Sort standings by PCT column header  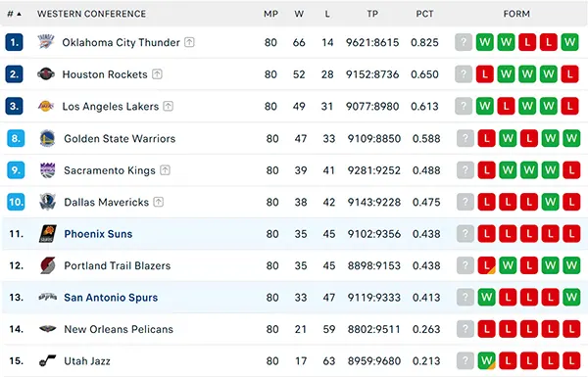click(424, 14)
